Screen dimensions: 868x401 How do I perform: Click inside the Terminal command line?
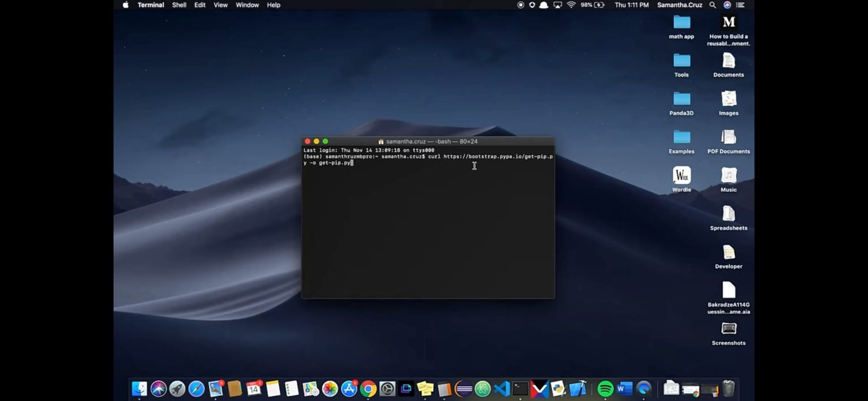(x=396, y=163)
